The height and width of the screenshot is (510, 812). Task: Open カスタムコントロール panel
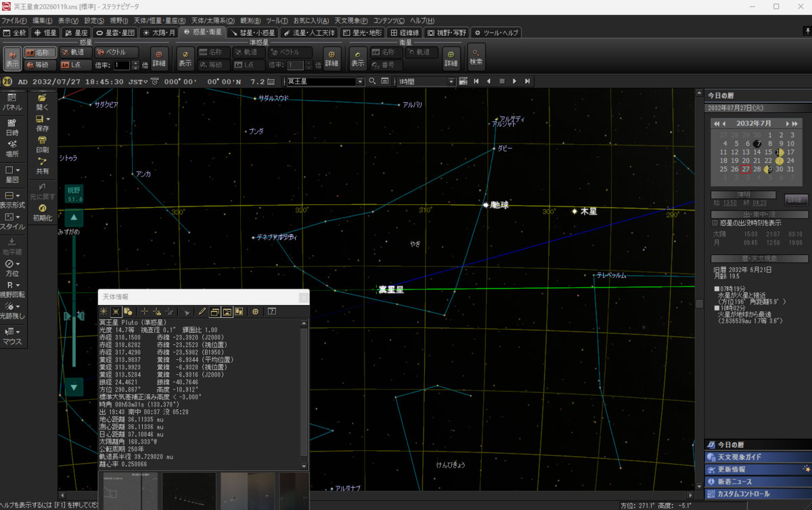point(758,494)
